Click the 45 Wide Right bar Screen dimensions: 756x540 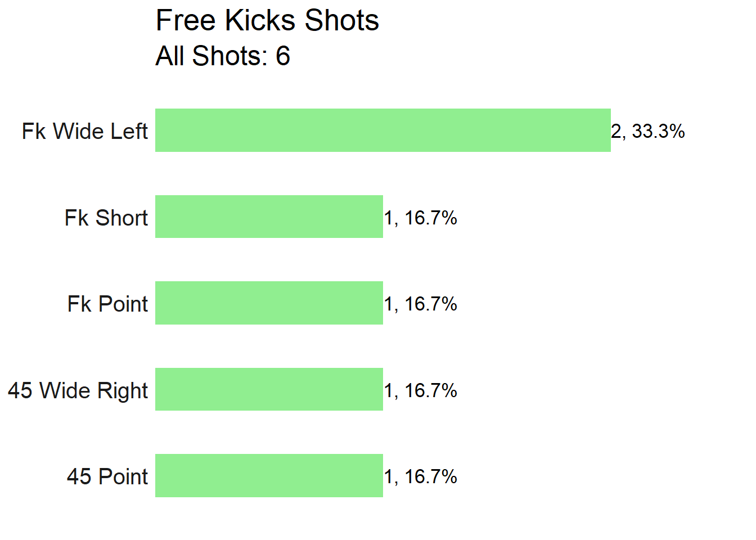[269, 389]
